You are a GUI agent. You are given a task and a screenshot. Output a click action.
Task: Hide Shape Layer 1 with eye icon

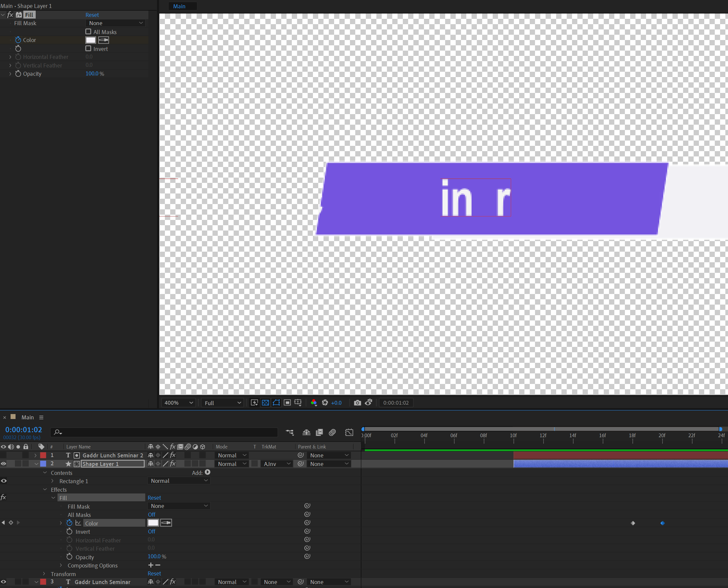pyautogui.click(x=4, y=464)
